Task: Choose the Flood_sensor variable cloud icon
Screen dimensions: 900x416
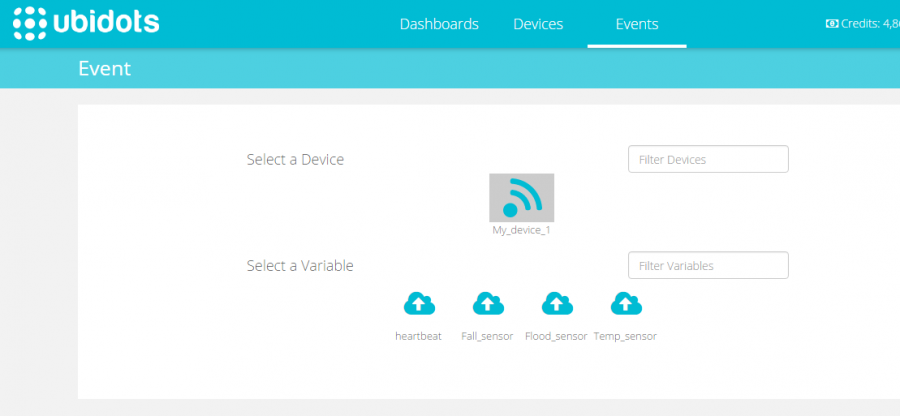Action: (556, 304)
